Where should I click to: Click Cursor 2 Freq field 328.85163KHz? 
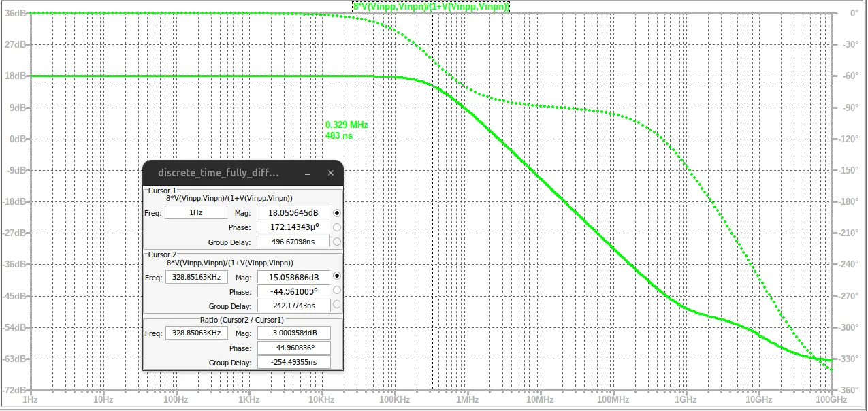pos(196,277)
